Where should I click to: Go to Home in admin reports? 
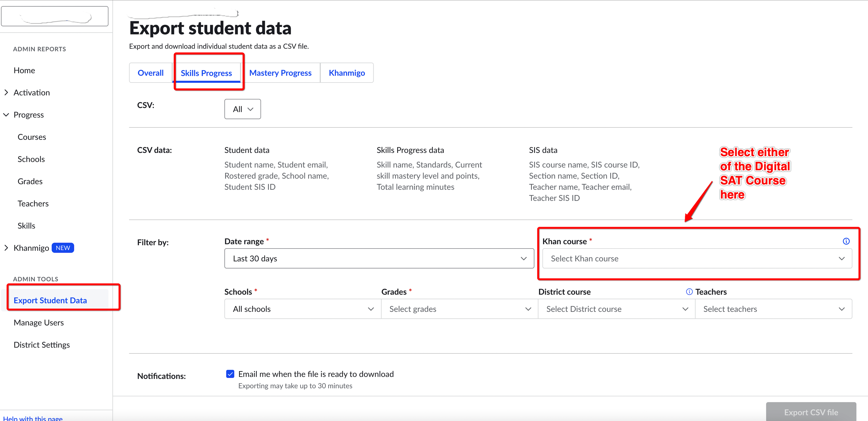[x=24, y=70]
